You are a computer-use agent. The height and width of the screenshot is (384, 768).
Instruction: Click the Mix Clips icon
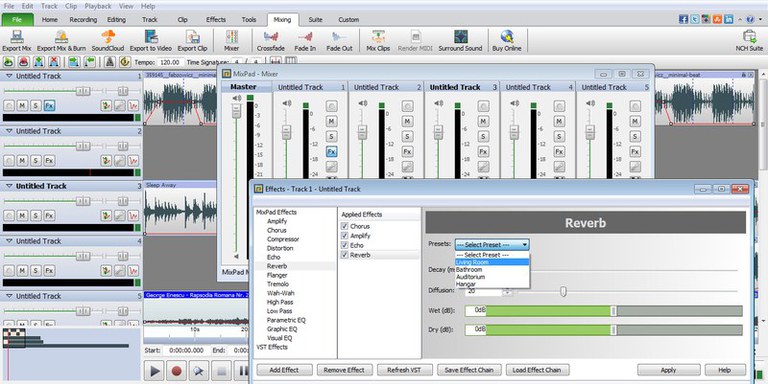pyautogui.click(x=378, y=40)
